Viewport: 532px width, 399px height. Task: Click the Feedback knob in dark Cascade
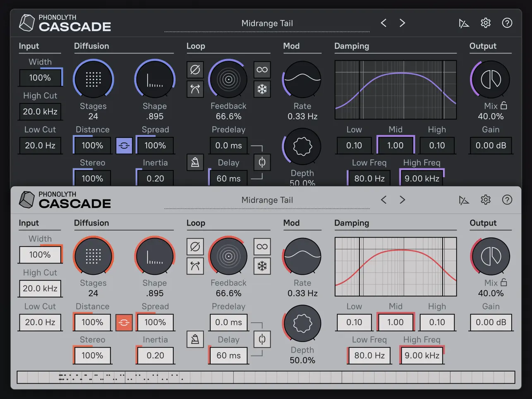228,79
